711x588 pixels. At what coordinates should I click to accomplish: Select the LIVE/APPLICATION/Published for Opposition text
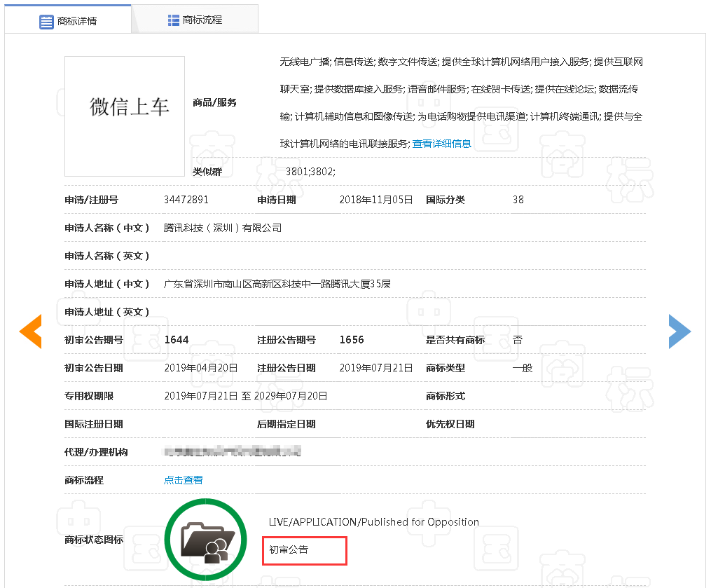pos(373,521)
